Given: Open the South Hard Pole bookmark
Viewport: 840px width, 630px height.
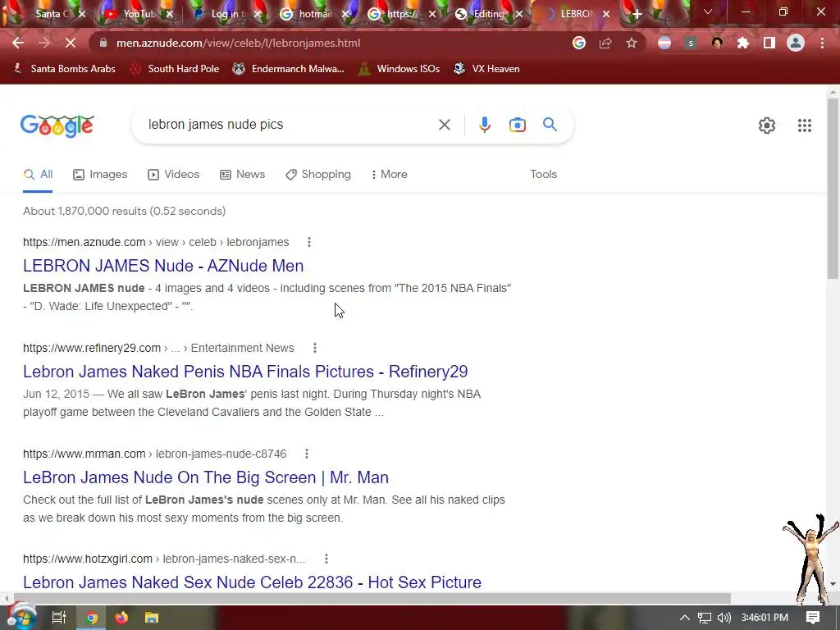Looking at the screenshot, I should [x=176, y=69].
